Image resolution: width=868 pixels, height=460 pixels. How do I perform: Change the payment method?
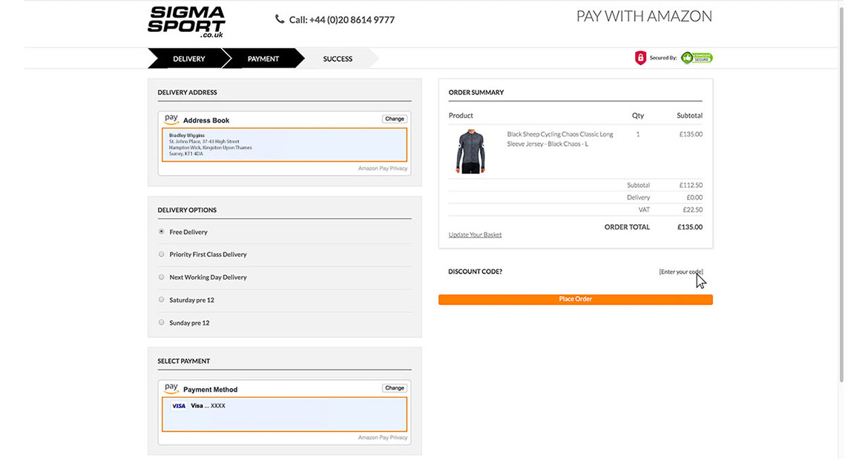coord(395,388)
